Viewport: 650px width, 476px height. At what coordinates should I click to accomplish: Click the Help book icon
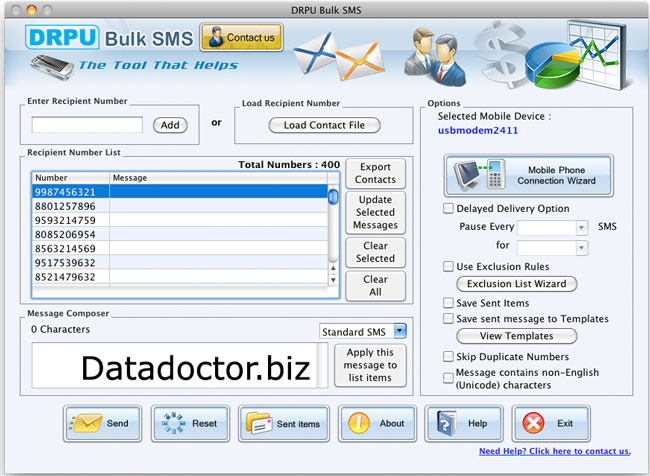click(x=446, y=423)
